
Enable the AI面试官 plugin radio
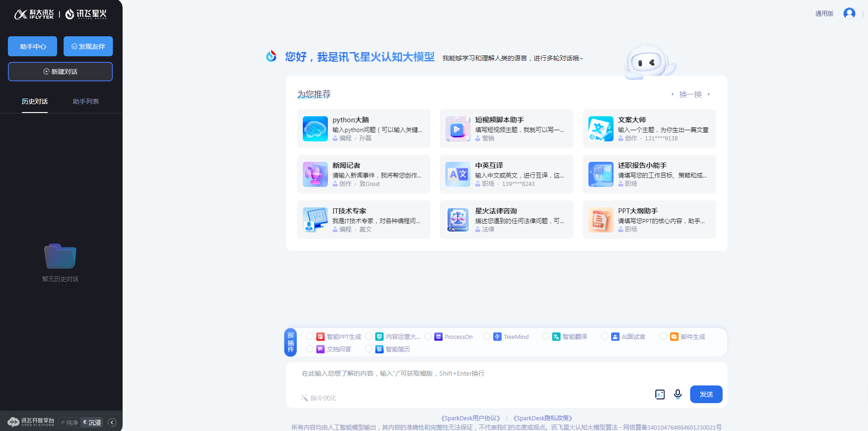[x=605, y=336]
